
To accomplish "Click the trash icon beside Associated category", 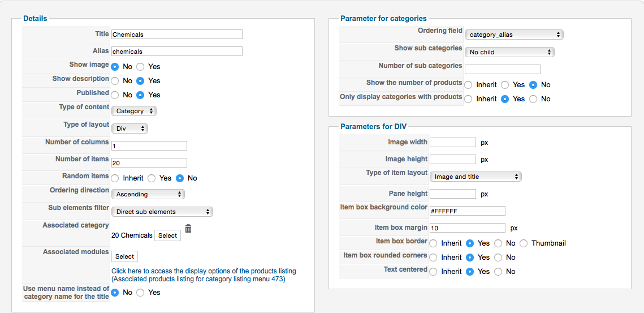I will [x=188, y=228].
